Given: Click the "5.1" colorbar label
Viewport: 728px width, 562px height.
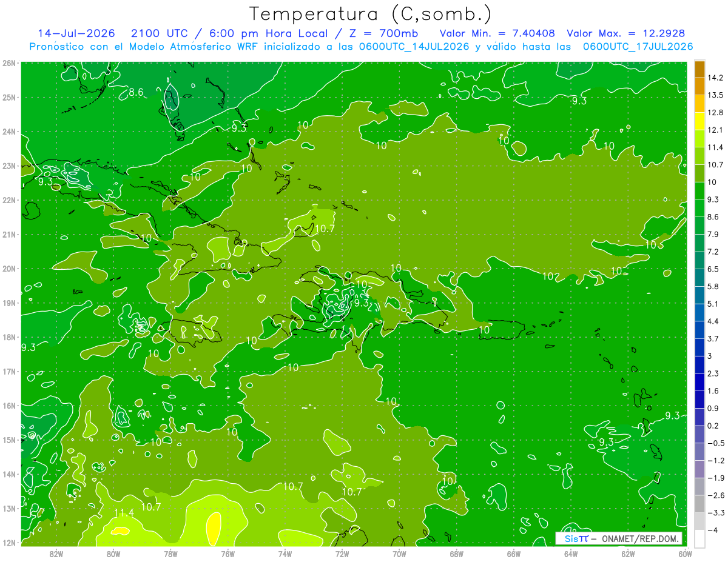Looking at the screenshot, I should coord(713,304).
